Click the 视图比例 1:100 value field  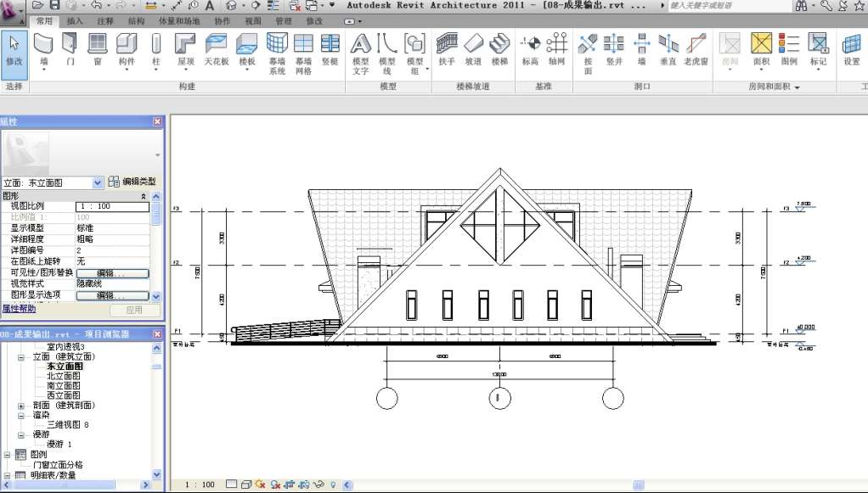112,206
